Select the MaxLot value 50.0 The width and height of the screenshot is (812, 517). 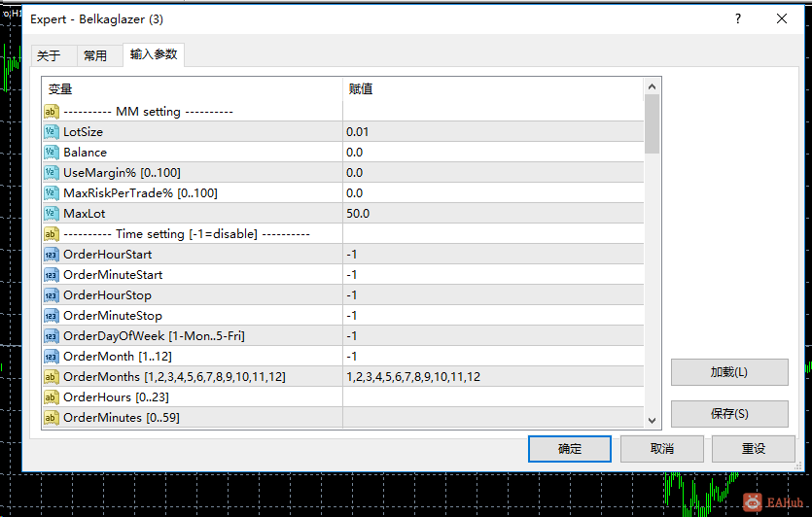click(358, 213)
